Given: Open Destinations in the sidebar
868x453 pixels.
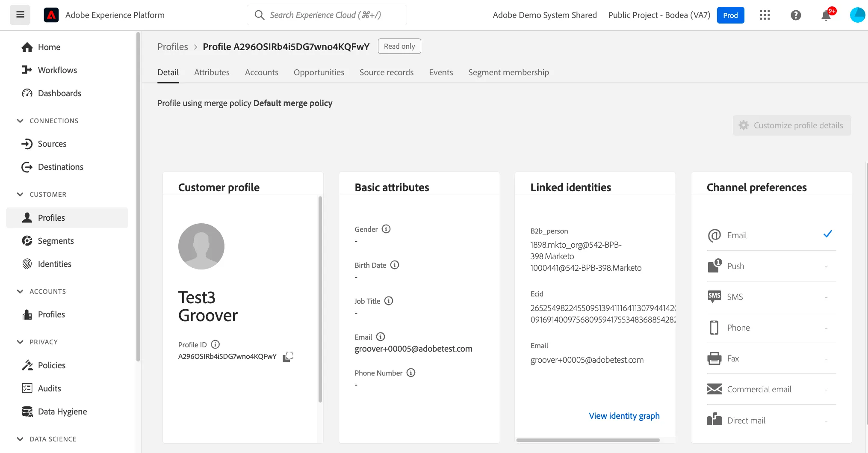Looking at the screenshot, I should 67,167.
